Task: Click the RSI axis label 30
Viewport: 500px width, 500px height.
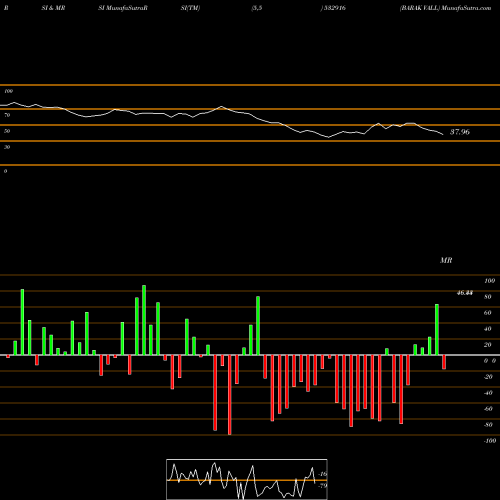Action: point(7,147)
